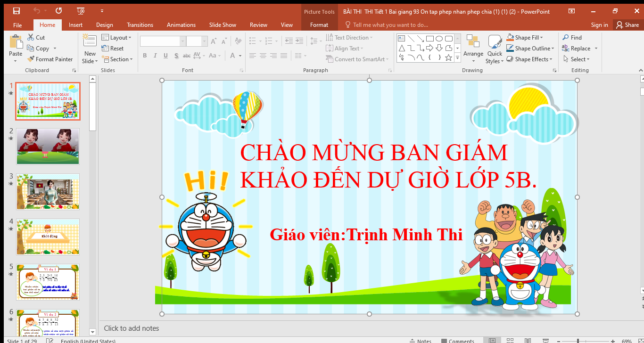Select slide 4 Khởi động thumbnail

(x=48, y=237)
